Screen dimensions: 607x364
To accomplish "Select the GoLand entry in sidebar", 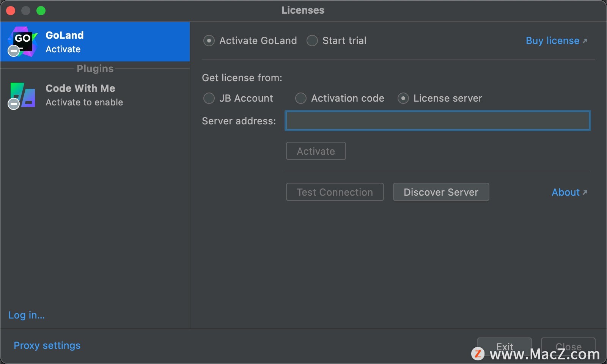I will (95, 42).
